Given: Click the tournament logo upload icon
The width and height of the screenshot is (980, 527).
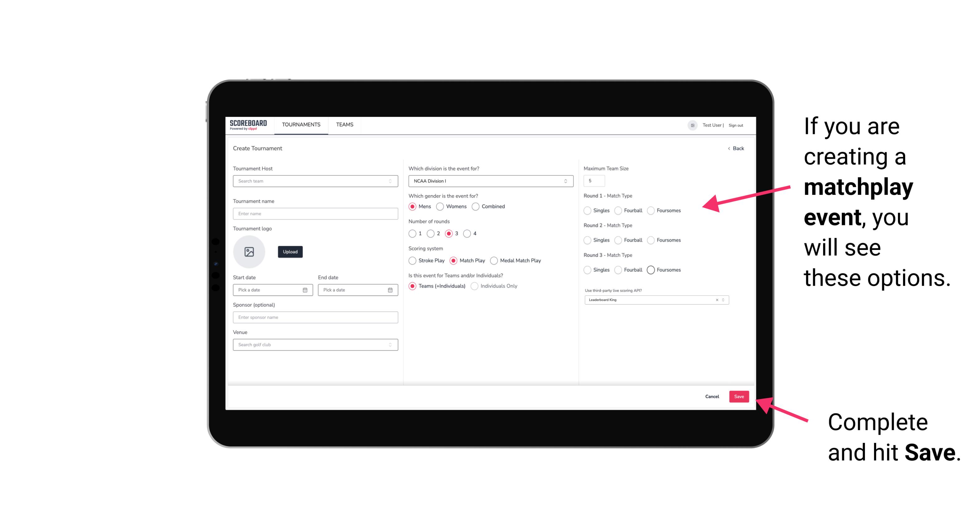Looking at the screenshot, I should (x=250, y=252).
